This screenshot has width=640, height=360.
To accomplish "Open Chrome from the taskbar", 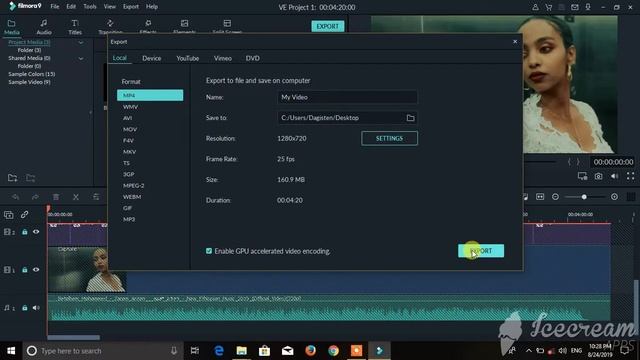I will pos(333,351).
